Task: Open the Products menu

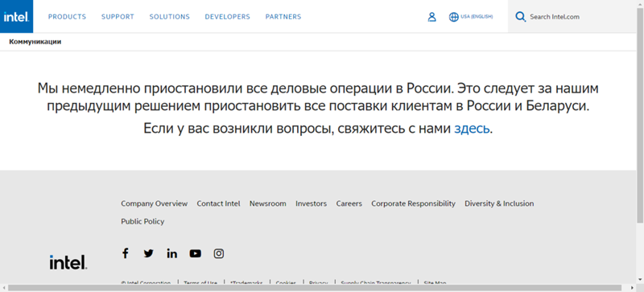Action: (x=67, y=17)
